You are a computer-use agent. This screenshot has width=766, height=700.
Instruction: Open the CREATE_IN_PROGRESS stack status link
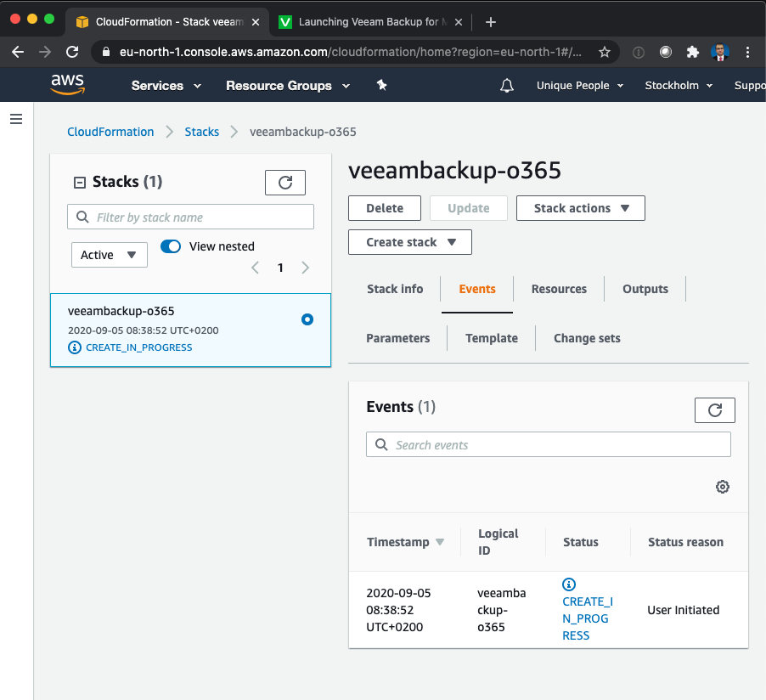[138, 347]
